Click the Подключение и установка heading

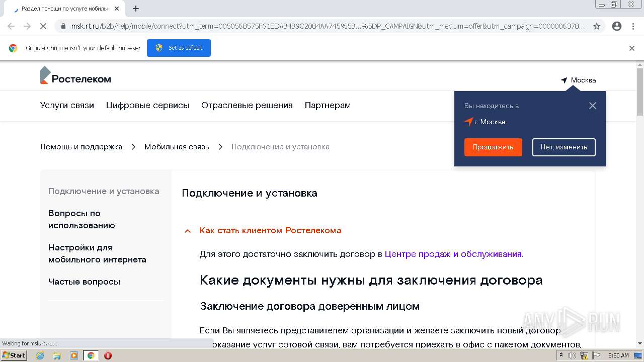250,193
